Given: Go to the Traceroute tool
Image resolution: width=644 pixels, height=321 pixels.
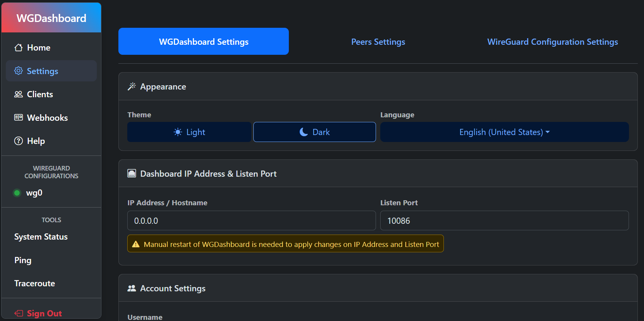Looking at the screenshot, I should (35, 284).
